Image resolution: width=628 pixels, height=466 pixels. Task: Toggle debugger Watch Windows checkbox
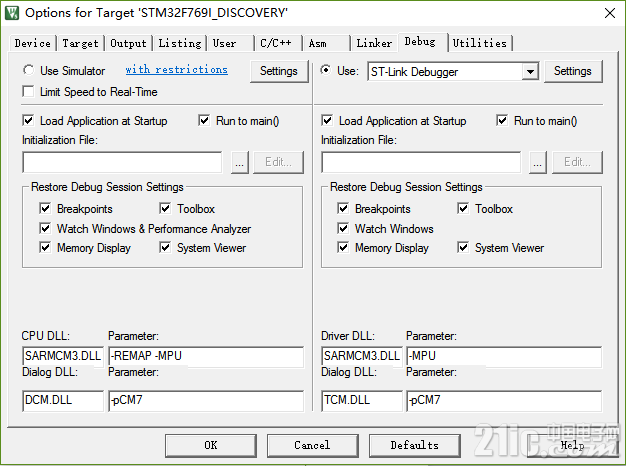point(343,229)
